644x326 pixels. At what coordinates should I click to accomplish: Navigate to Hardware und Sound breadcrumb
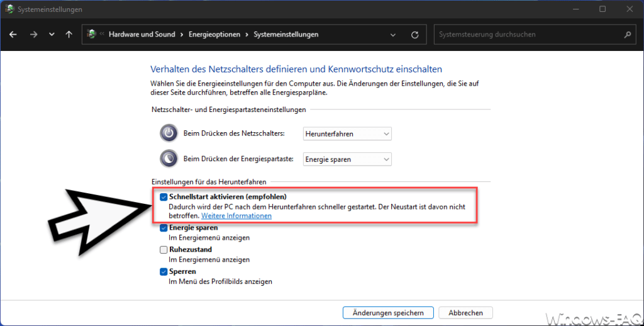click(x=142, y=35)
